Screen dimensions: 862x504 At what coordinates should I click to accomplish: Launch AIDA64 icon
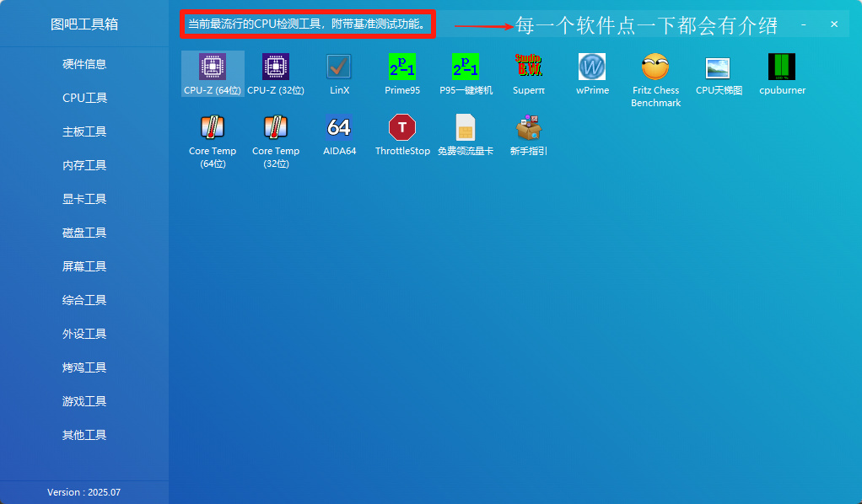(x=339, y=127)
